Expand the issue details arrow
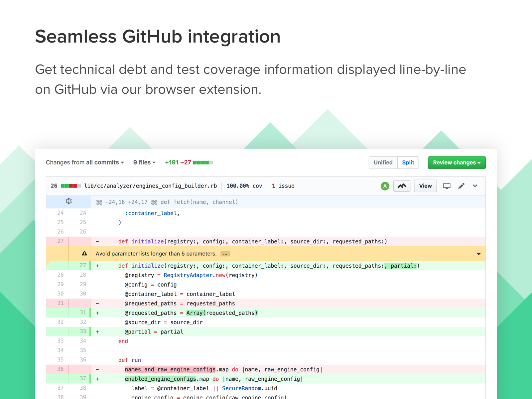532x399 pixels. click(479, 254)
